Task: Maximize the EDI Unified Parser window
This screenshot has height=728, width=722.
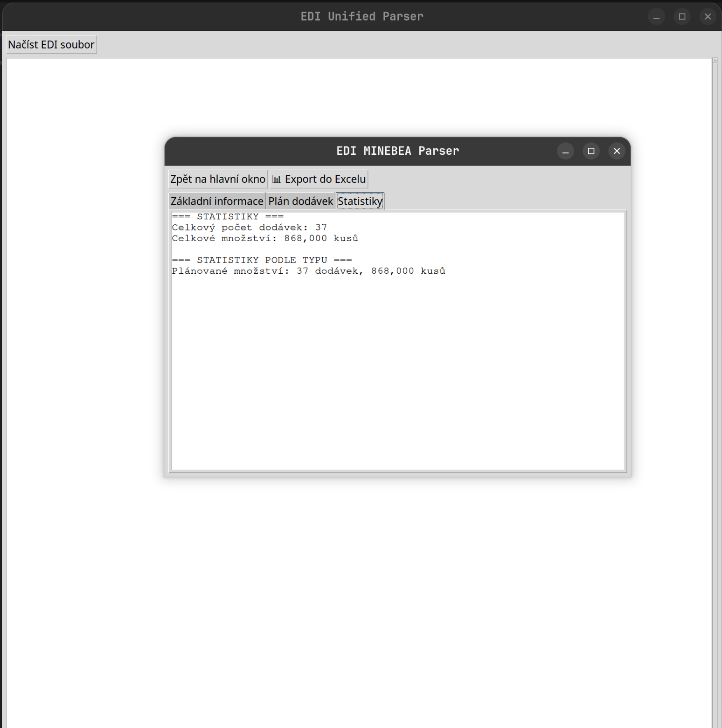Action: tap(682, 17)
